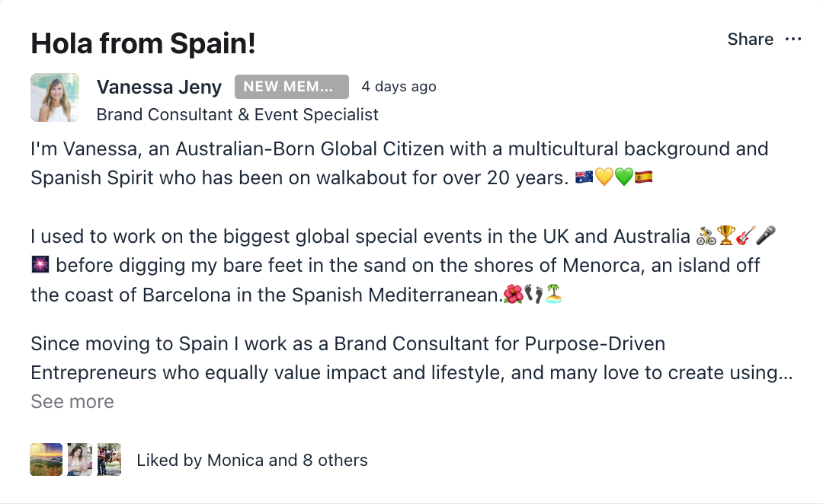Screen dimensions: 823x504
Task: Click the NEW MEM... badge
Action: (x=291, y=87)
